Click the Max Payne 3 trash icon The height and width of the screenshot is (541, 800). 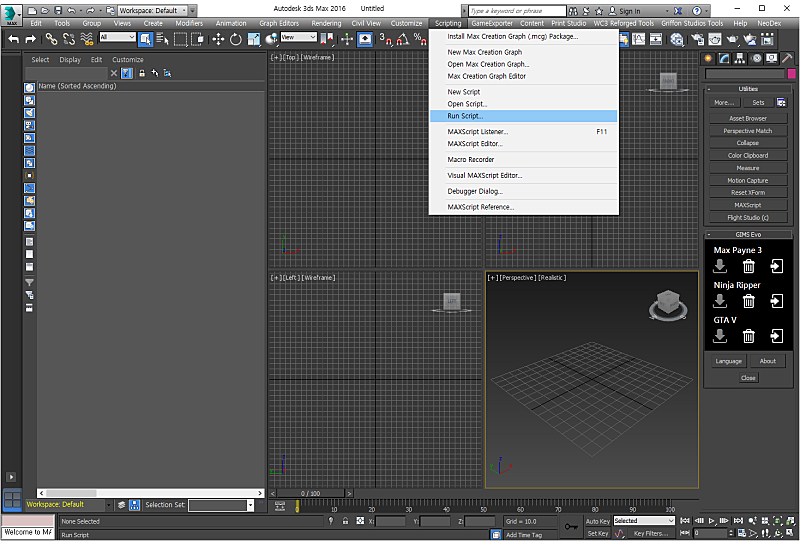(748, 266)
